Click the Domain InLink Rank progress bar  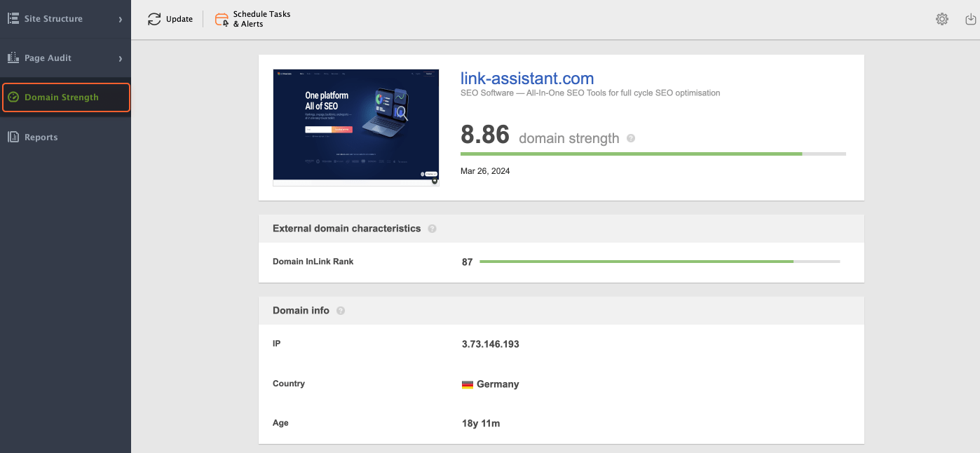660,262
